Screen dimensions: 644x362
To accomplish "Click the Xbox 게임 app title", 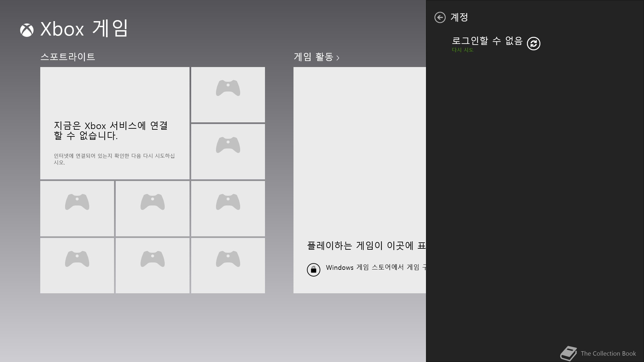I will [x=84, y=28].
